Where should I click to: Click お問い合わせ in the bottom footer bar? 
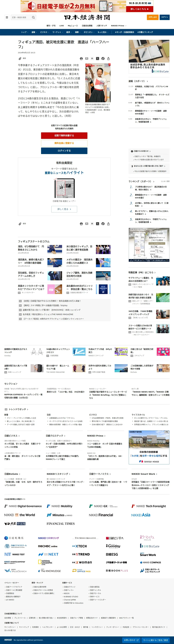click(131, 640)
